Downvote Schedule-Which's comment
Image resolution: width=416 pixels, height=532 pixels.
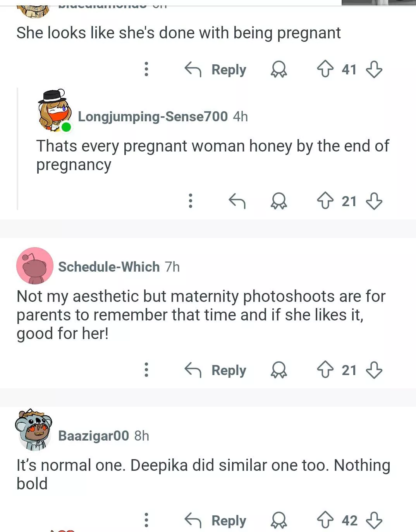(374, 370)
